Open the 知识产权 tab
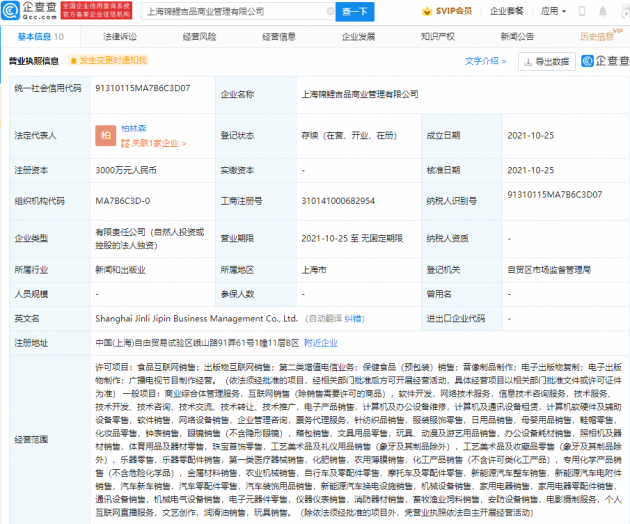 (437, 36)
